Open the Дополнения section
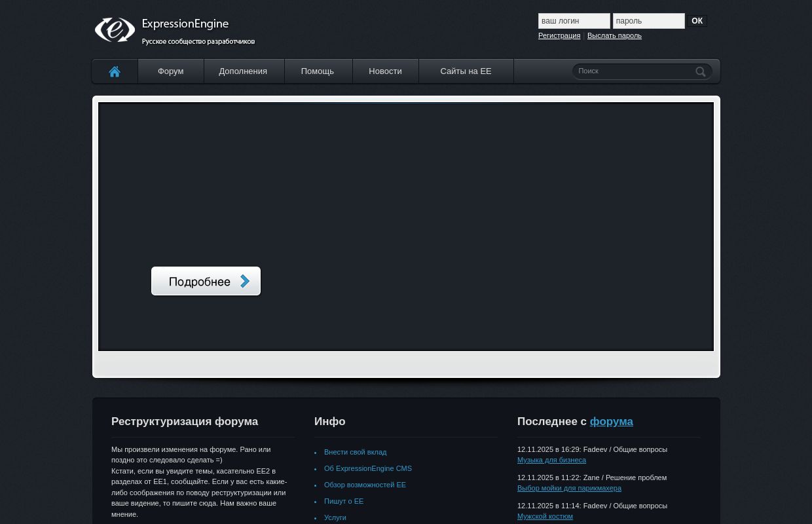This screenshot has height=524, width=812. tap(242, 71)
